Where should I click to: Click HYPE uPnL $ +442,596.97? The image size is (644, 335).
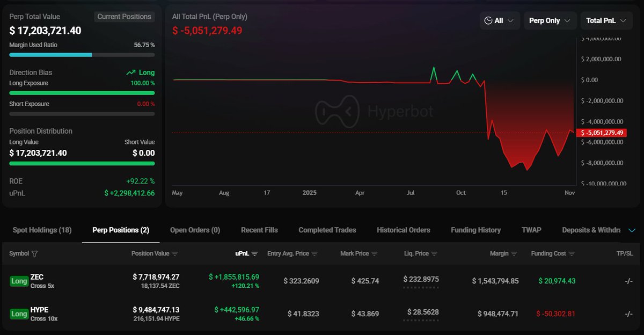[x=237, y=310]
